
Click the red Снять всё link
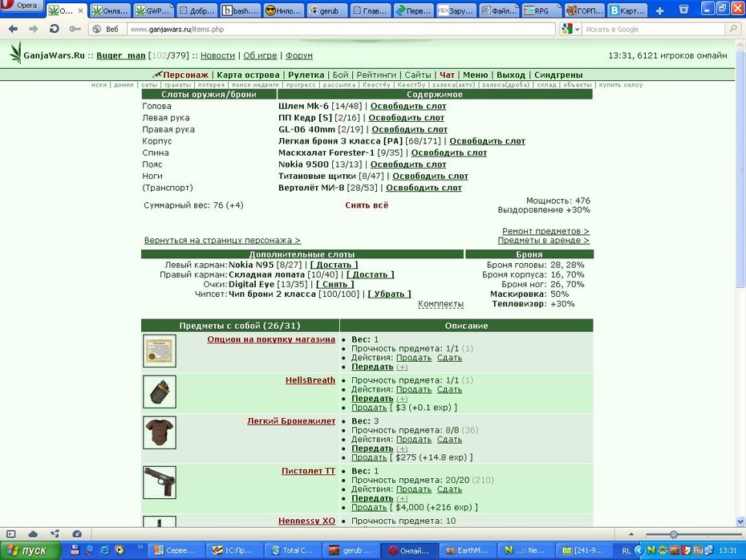pyautogui.click(x=367, y=205)
